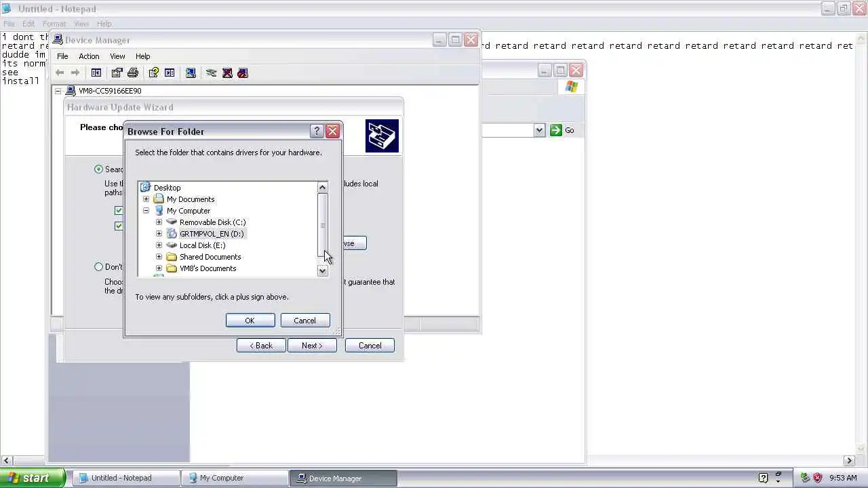The image size is (868, 488).
Task: Click Scan for hardware changes toolbar icon
Action: [x=191, y=73]
